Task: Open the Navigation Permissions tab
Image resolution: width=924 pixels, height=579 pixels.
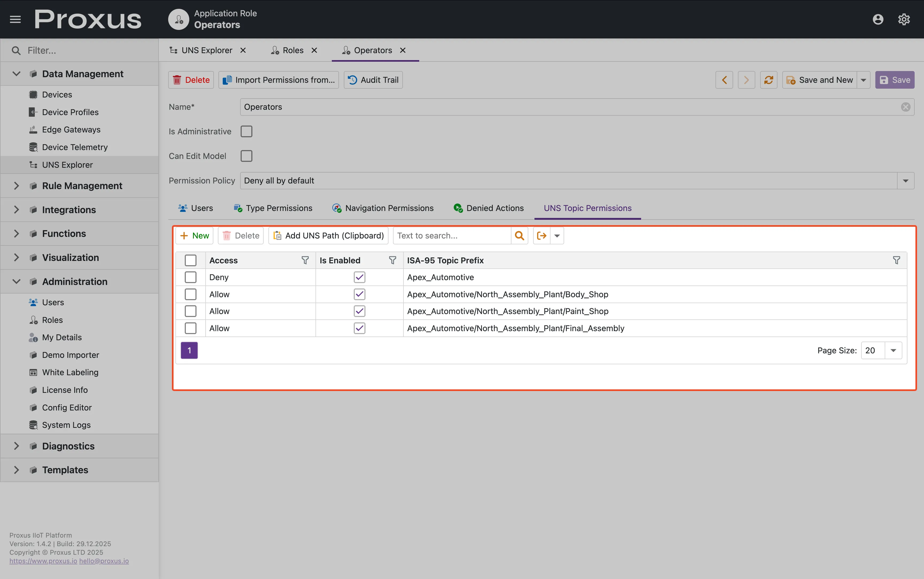Action: pos(383,208)
